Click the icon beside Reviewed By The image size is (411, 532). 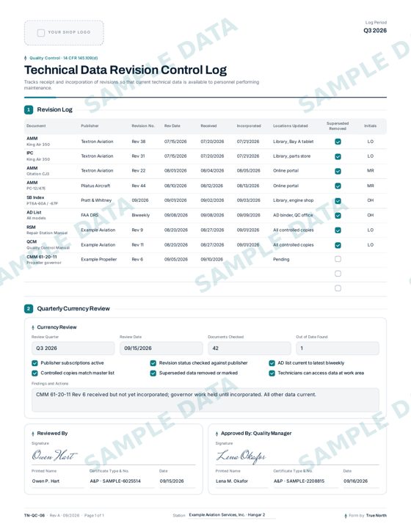coord(33,434)
